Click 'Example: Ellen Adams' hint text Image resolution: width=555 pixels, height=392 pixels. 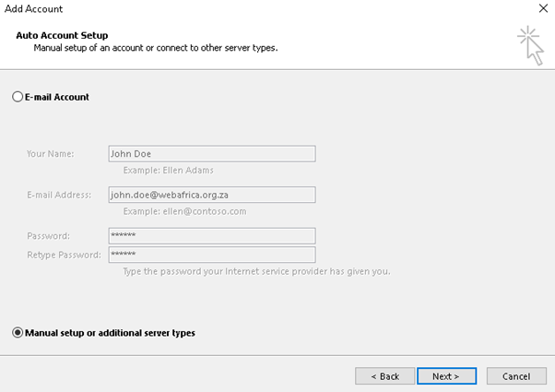169,171
